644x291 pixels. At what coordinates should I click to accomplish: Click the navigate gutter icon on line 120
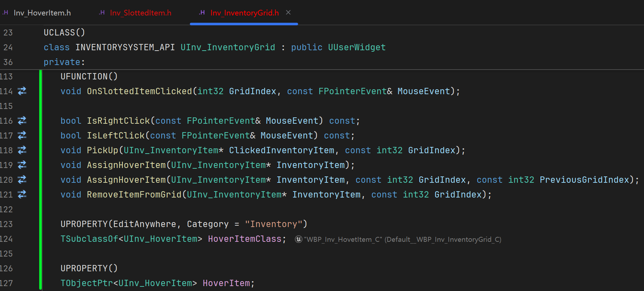(22, 180)
